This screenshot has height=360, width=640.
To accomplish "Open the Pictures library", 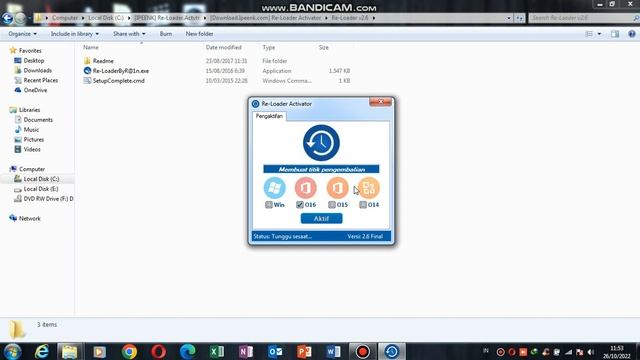I will (x=33, y=140).
